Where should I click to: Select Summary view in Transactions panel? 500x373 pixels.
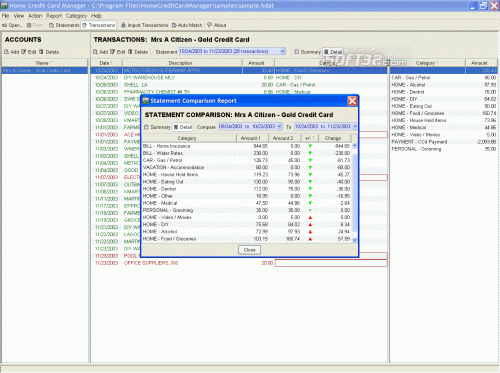[x=307, y=52]
